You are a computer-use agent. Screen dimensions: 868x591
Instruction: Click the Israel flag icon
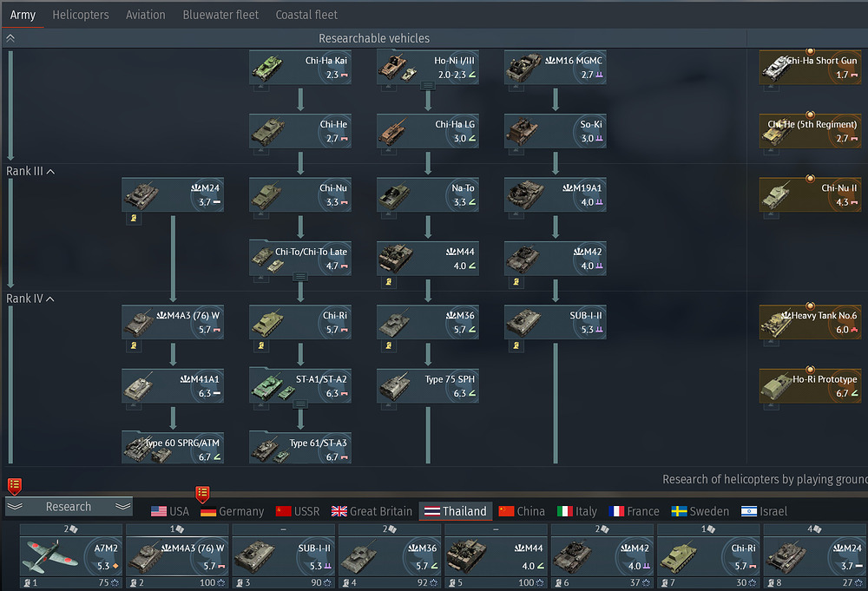749,511
